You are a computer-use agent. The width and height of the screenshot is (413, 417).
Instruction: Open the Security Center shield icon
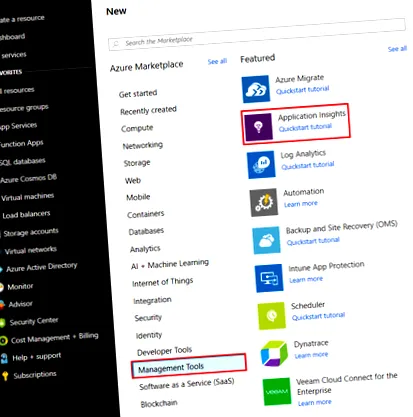[x=2, y=323]
